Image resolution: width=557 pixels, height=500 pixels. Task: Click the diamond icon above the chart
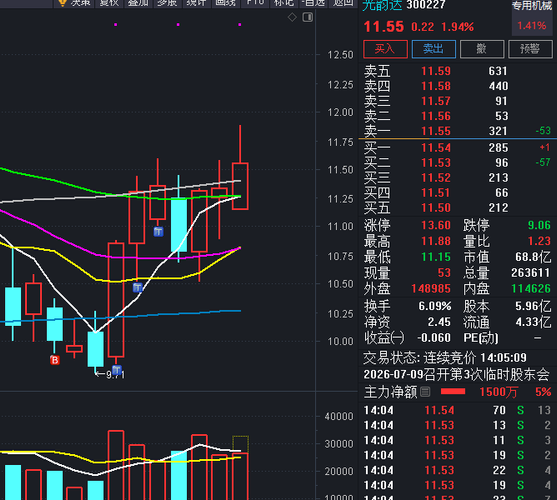pyautogui.click(x=292, y=17)
